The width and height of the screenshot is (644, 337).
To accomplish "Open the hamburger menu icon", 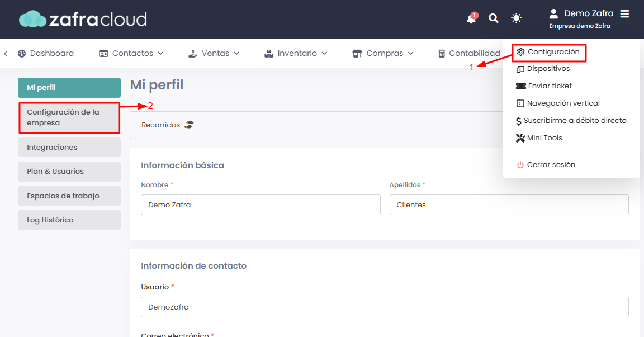I will click(624, 14).
